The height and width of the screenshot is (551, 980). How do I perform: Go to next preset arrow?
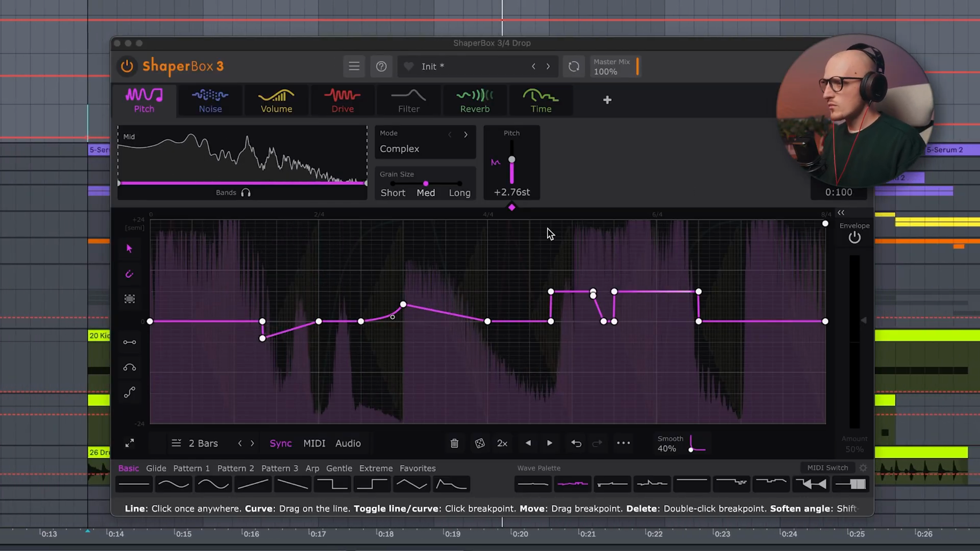548,66
